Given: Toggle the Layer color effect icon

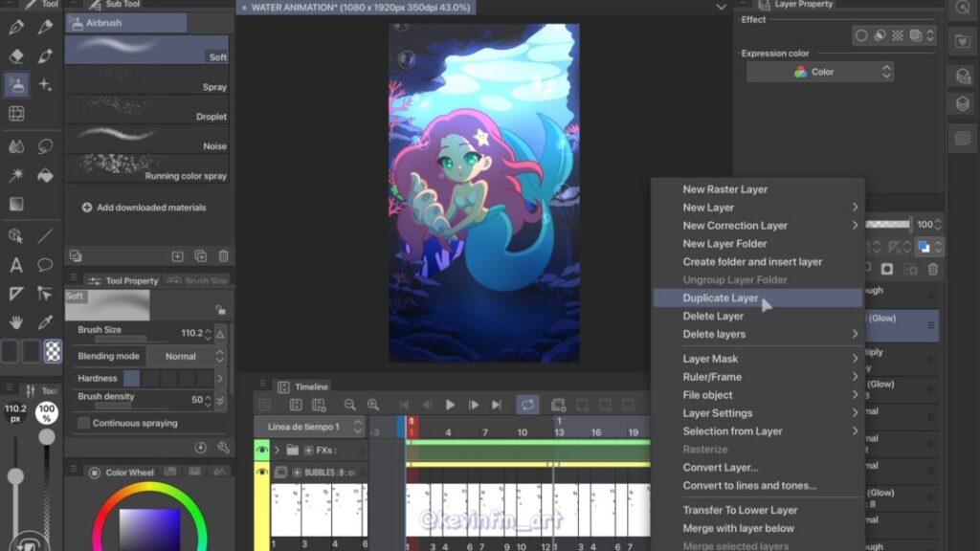Looking at the screenshot, I should (916, 35).
